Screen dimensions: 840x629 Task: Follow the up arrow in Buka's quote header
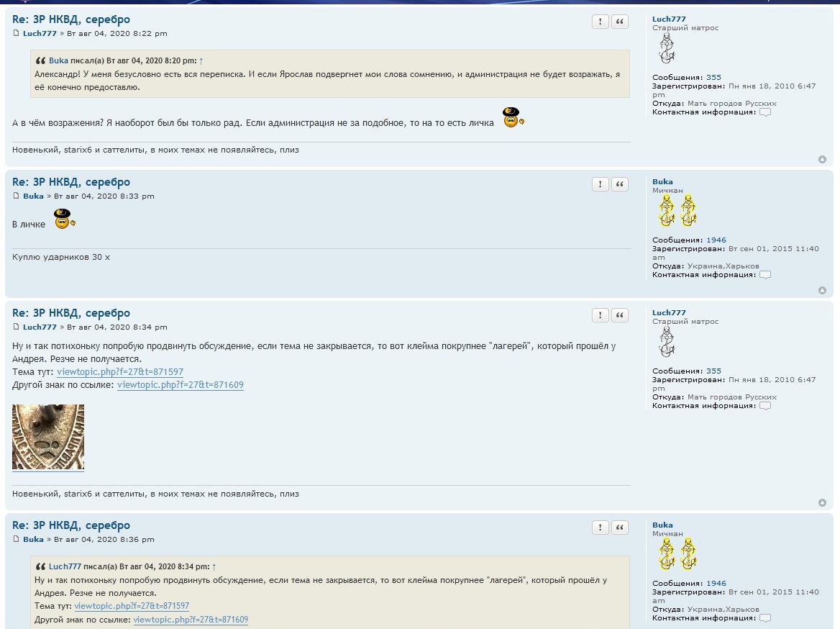click(201, 61)
